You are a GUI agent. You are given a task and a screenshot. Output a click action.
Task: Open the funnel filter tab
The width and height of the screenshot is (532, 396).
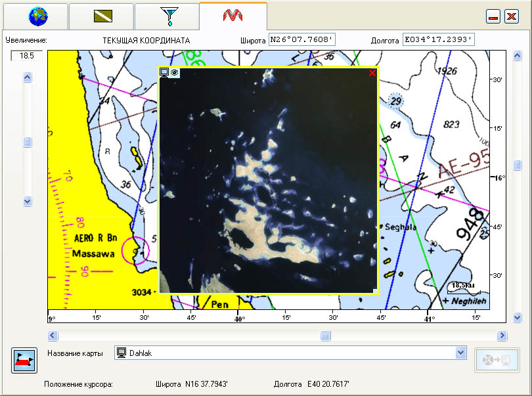167,16
